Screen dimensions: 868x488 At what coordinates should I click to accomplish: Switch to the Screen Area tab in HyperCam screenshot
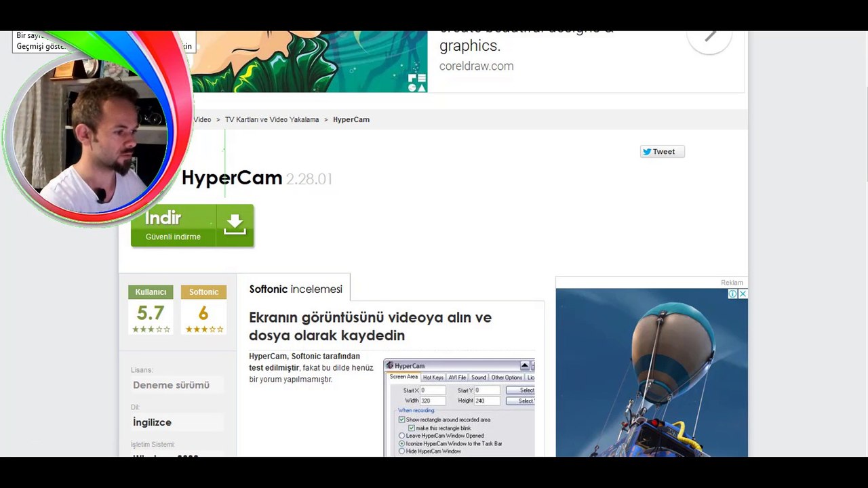tap(403, 377)
